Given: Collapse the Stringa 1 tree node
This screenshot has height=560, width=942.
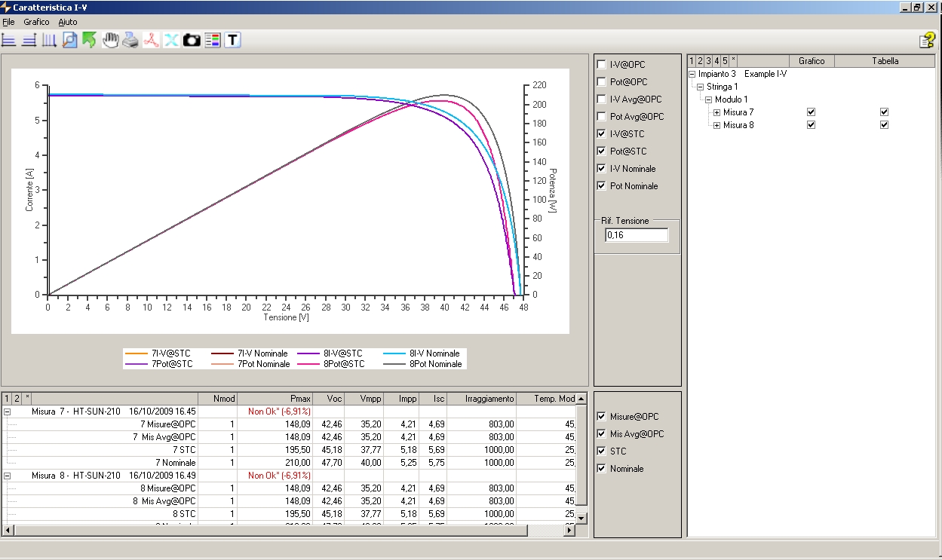Looking at the screenshot, I should click(701, 87).
